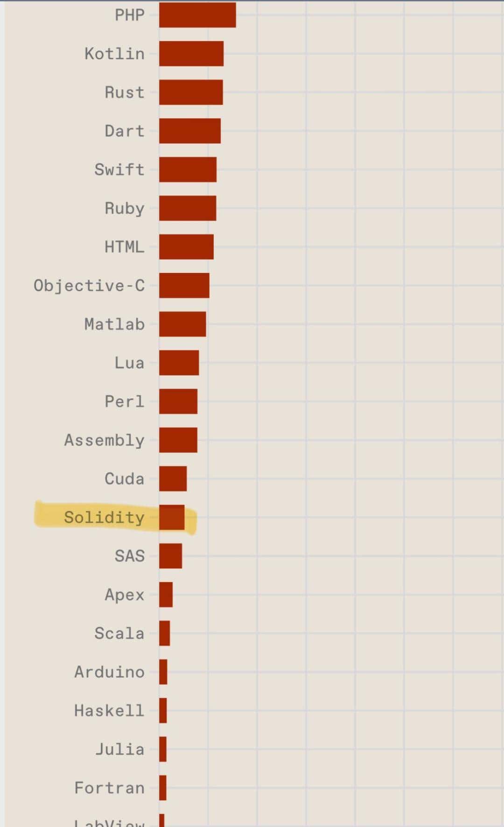The width and height of the screenshot is (504, 827).
Task: Click the Lua label text
Action: pos(129,363)
